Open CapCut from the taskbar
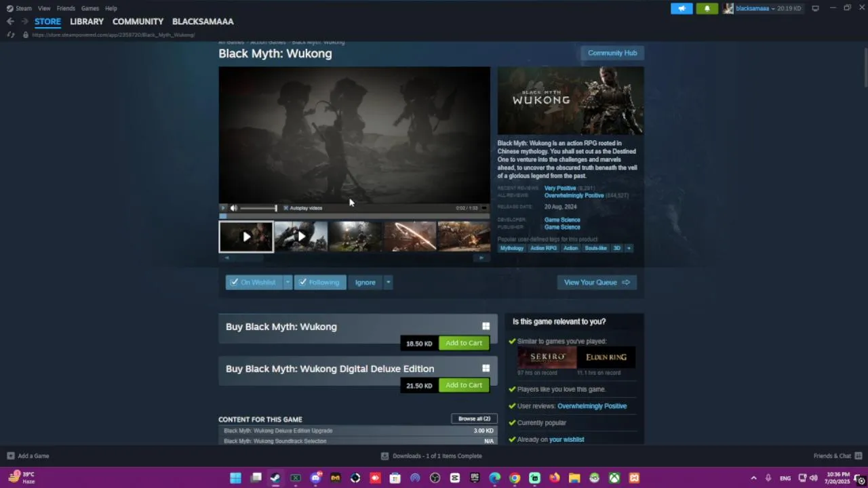 [x=455, y=478]
